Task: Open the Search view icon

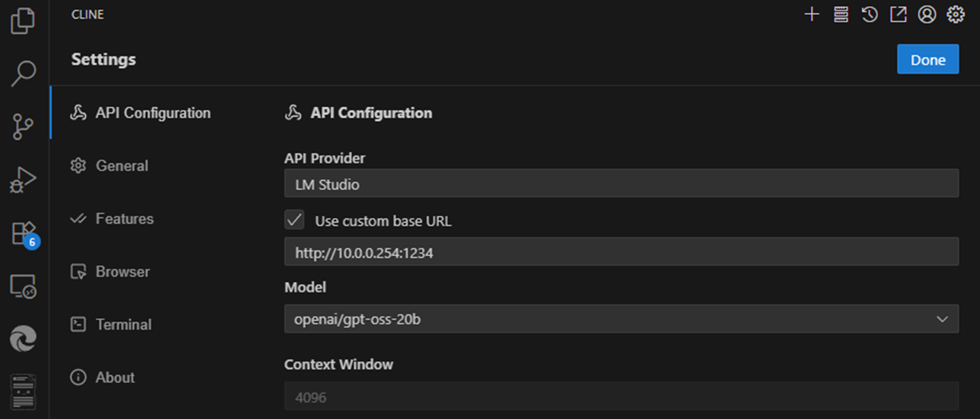Action: click(x=23, y=74)
